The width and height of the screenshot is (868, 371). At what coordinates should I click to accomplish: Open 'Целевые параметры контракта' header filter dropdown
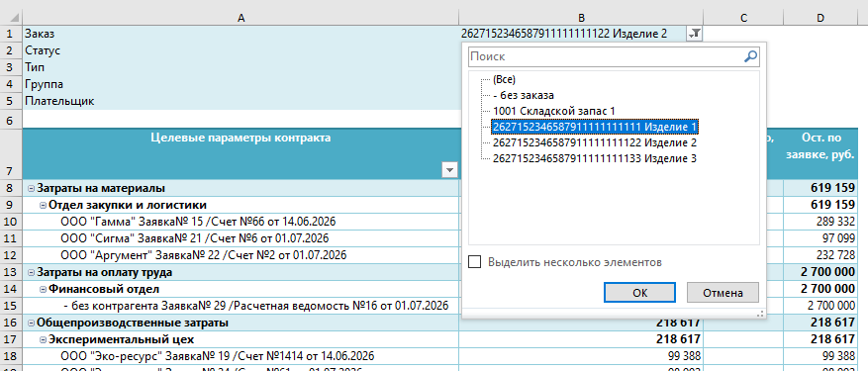point(449,170)
